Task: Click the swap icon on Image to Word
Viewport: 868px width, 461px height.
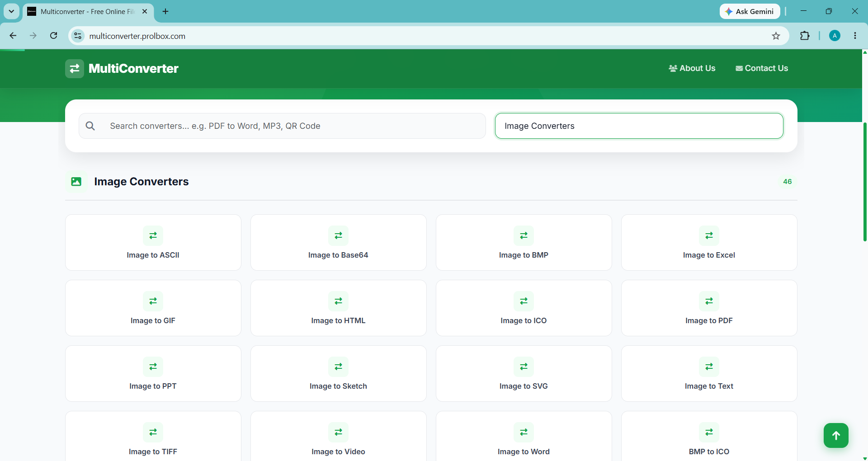Action: [x=524, y=432]
